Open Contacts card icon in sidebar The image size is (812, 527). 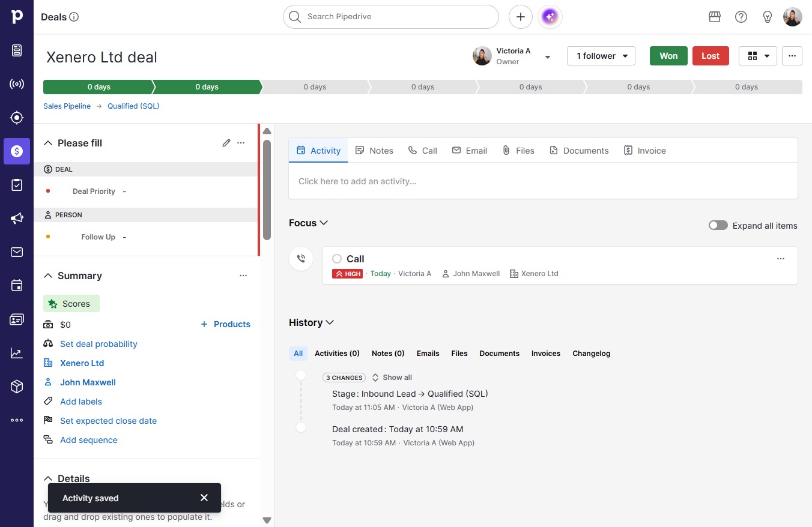(x=17, y=319)
